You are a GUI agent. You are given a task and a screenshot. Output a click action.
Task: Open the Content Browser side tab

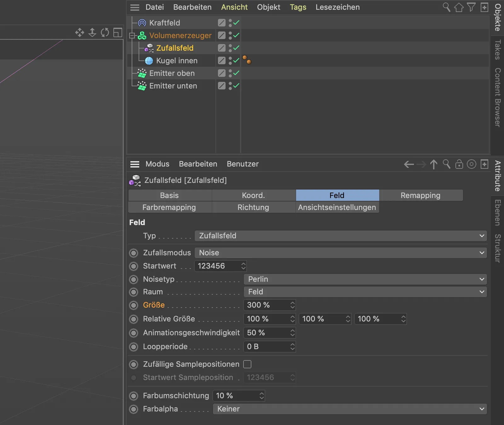click(498, 98)
